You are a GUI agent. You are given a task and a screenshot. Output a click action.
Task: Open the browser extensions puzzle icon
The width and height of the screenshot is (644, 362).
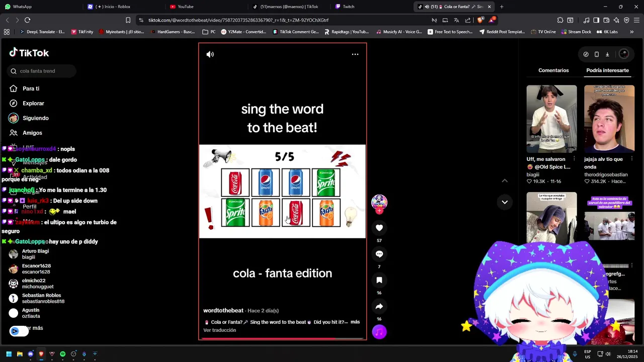(x=560, y=20)
